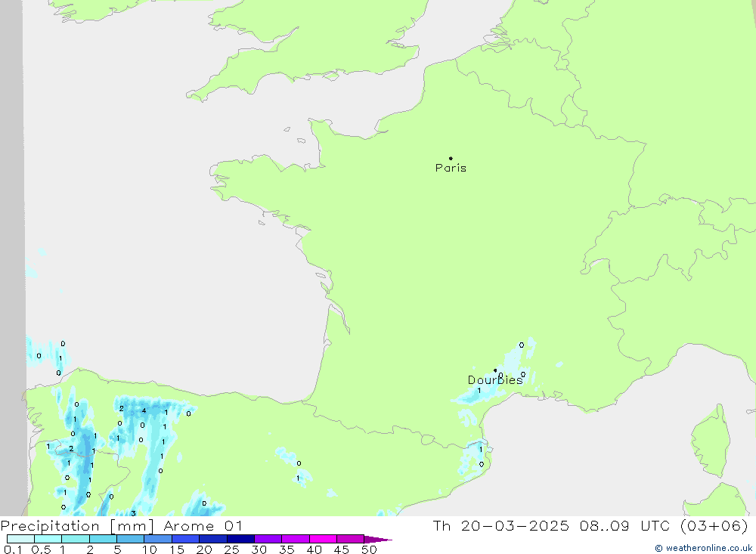Click the legend arrow tip above 50
The image size is (756, 554).
pyautogui.click(x=379, y=540)
